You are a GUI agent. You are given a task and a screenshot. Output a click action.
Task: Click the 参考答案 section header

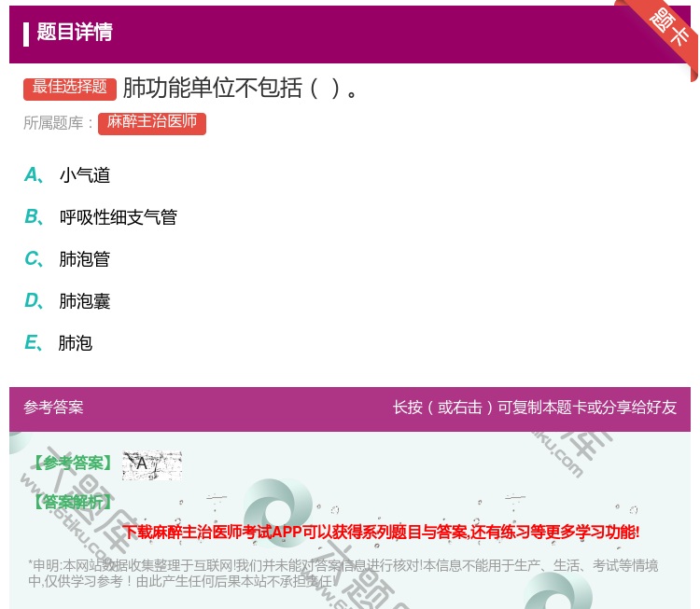53,408
